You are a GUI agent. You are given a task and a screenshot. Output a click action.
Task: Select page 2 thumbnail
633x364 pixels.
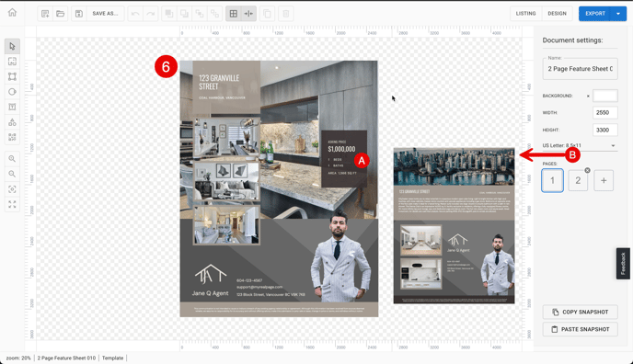point(578,180)
